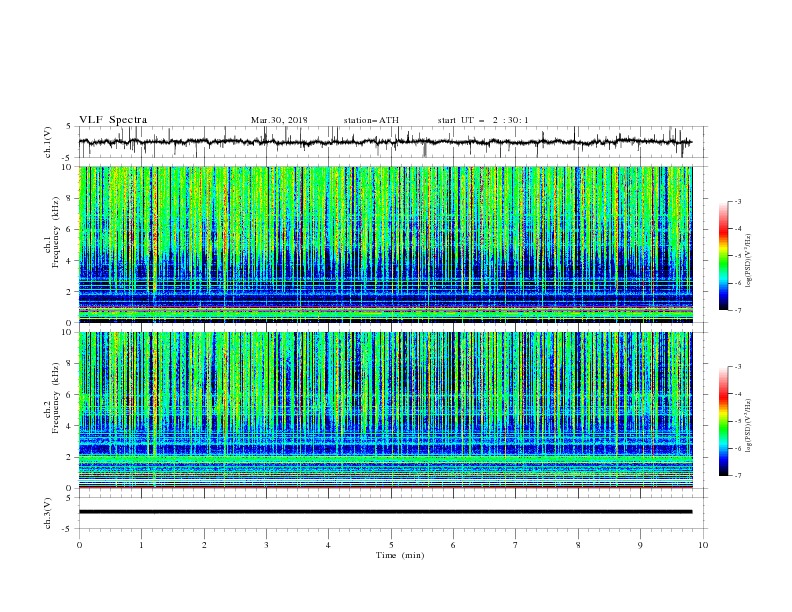Click inside the ch.1 spectrogram panel
This screenshot has height=612, width=792.
[x=385, y=244]
